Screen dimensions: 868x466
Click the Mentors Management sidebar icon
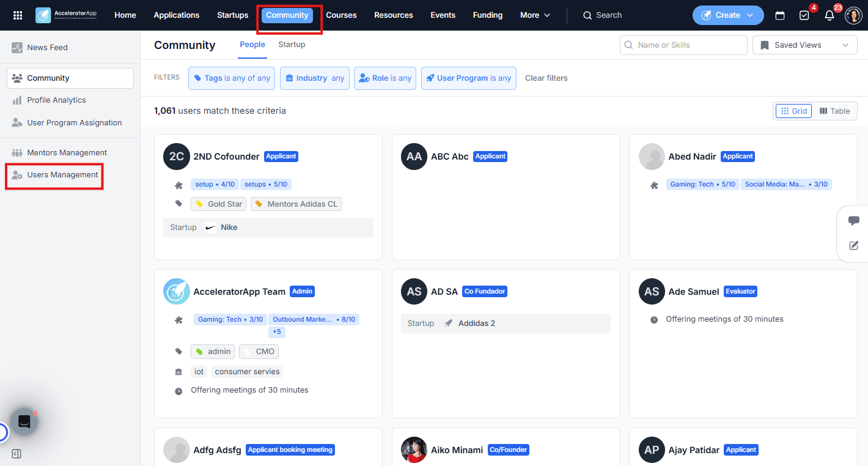17,153
